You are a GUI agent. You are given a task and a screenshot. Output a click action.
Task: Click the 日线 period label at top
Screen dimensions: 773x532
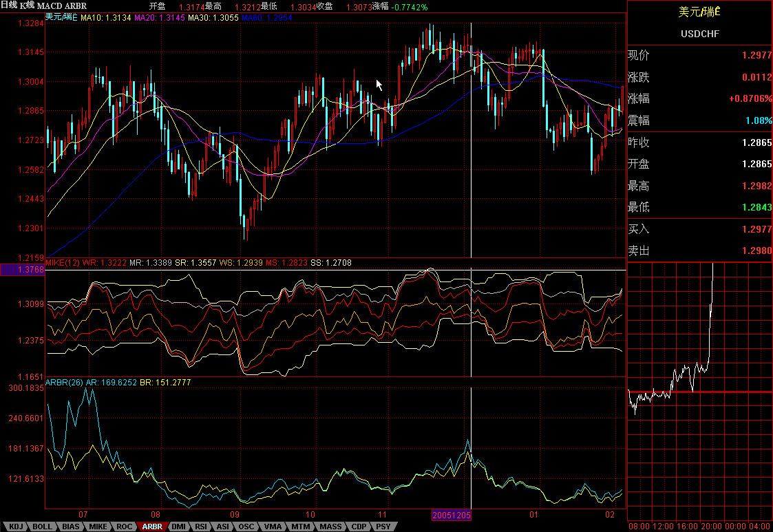[x=10, y=6]
